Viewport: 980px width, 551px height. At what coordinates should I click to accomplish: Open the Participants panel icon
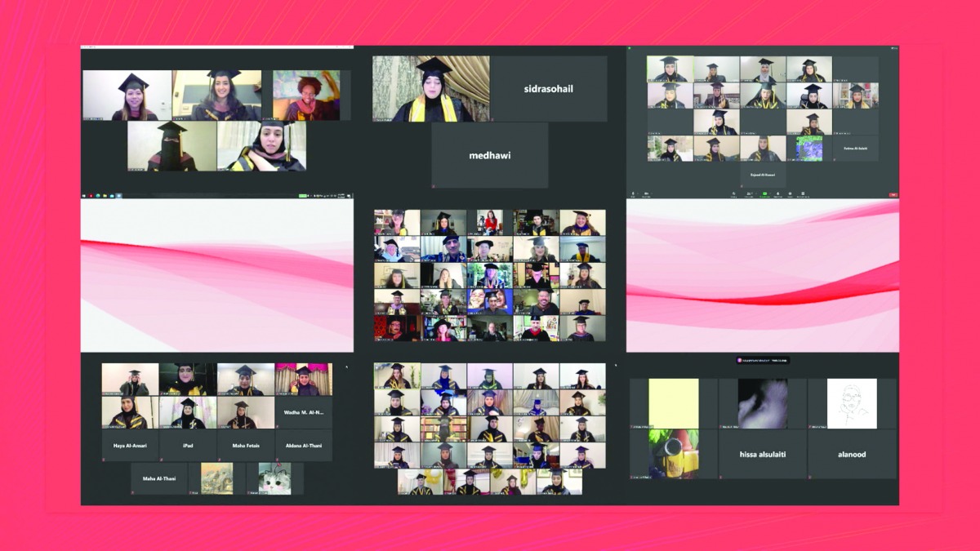point(749,194)
